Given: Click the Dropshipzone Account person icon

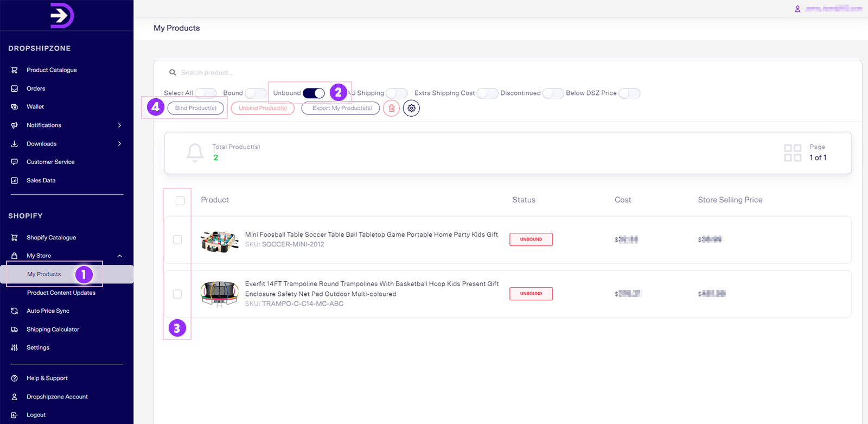Looking at the screenshot, I should click(15, 397).
